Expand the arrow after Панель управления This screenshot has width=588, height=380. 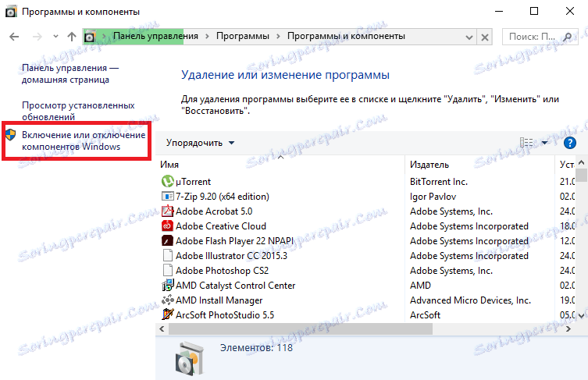coord(207,37)
